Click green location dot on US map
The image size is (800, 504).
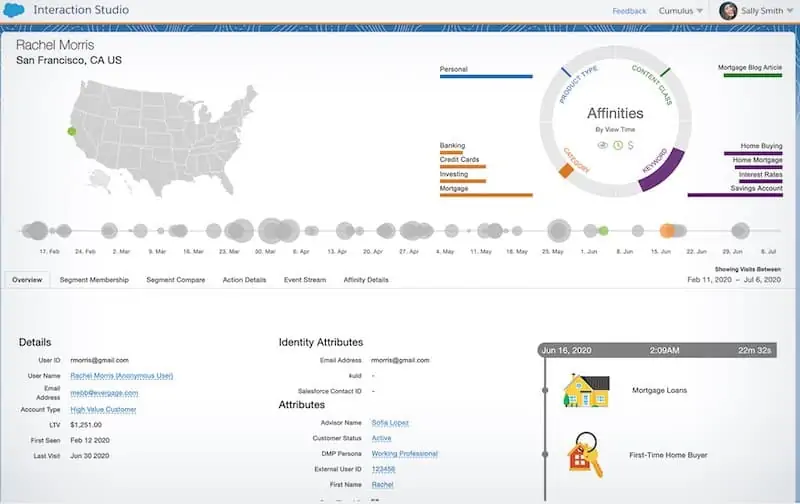(x=72, y=131)
